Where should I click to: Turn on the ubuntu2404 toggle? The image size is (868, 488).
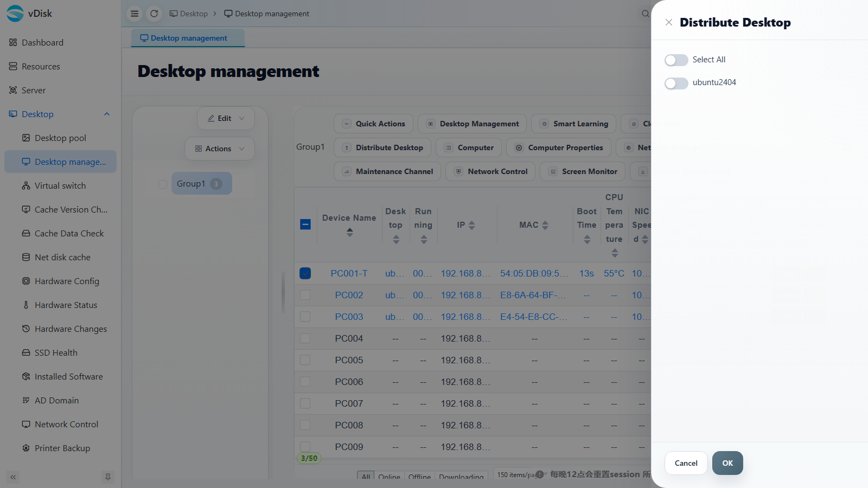tap(676, 83)
